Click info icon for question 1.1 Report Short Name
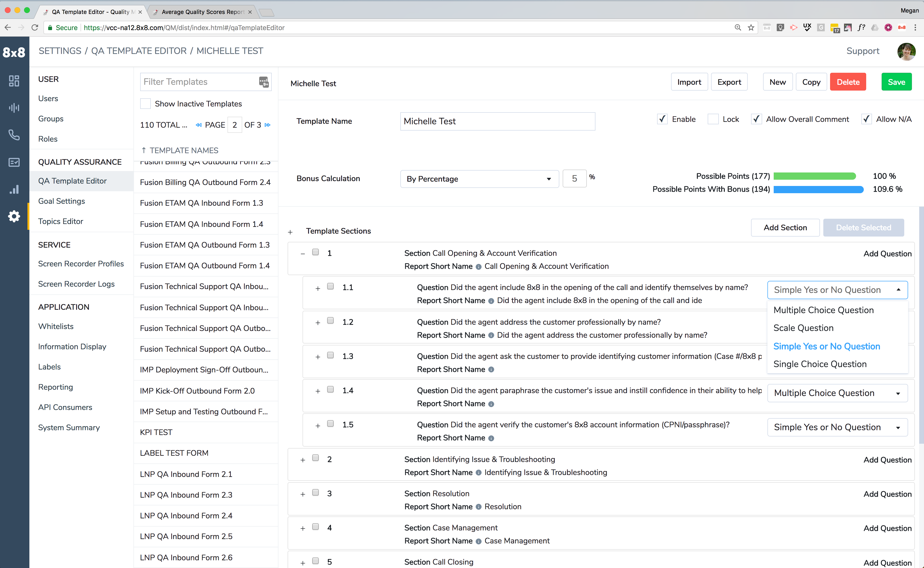The width and height of the screenshot is (924, 568). [491, 301]
